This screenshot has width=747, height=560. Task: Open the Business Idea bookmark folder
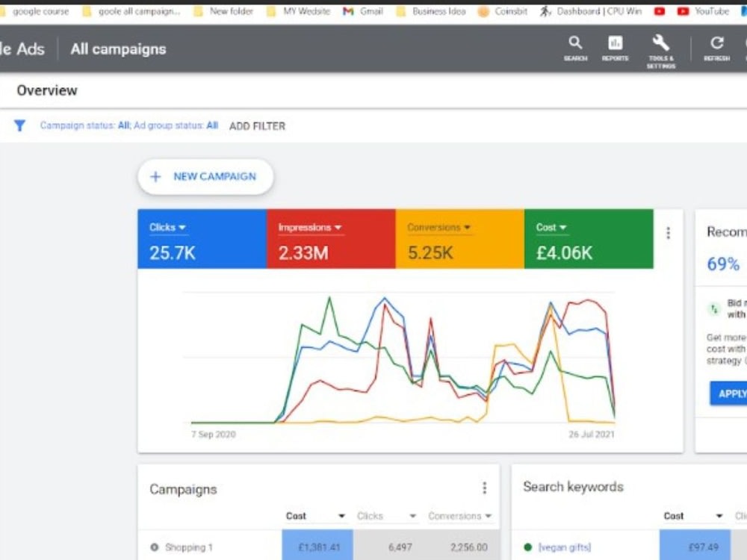point(431,11)
